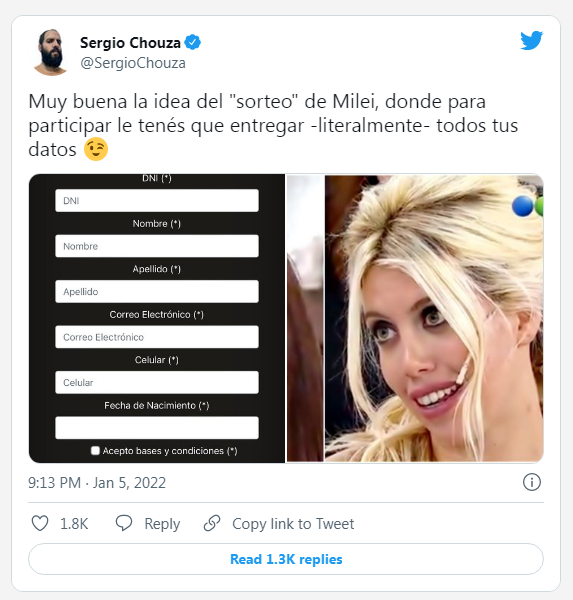Open the blonde woman photo thumbnail
573x600 pixels.
(415, 318)
